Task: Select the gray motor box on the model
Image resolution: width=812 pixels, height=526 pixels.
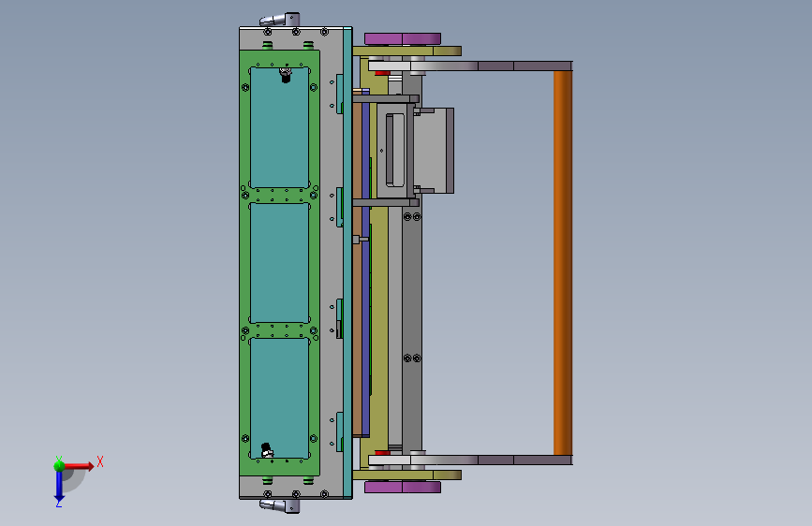Action: pos(434,151)
